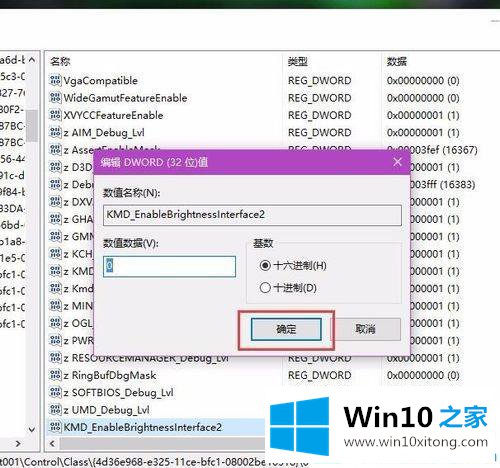Click the 0x00000000 data of z RingBufDbgMask

(423, 375)
